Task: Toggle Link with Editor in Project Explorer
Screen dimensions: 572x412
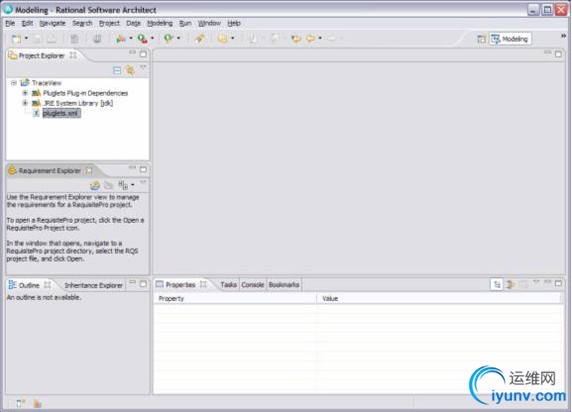Action: click(x=130, y=70)
